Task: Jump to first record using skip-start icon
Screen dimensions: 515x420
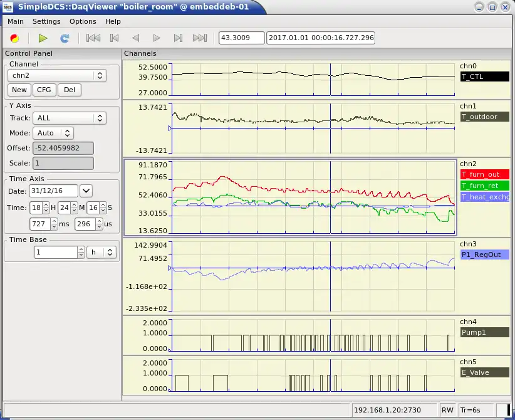Action: click(x=93, y=38)
